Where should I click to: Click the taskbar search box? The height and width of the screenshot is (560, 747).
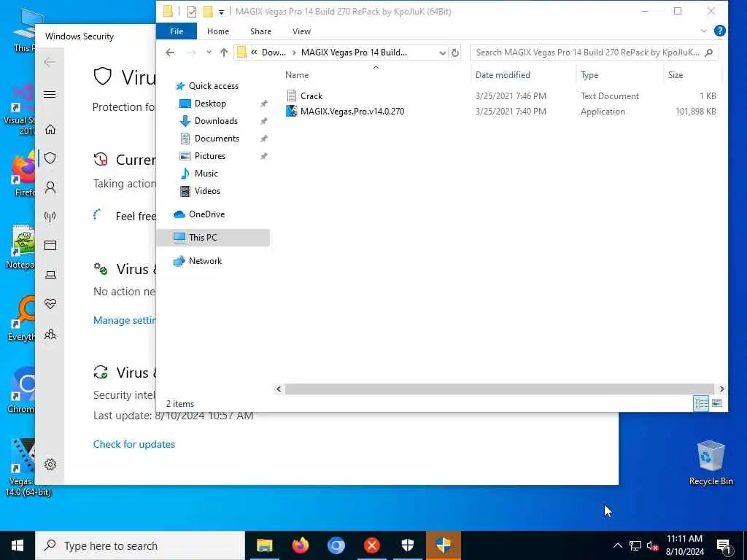click(140, 545)
